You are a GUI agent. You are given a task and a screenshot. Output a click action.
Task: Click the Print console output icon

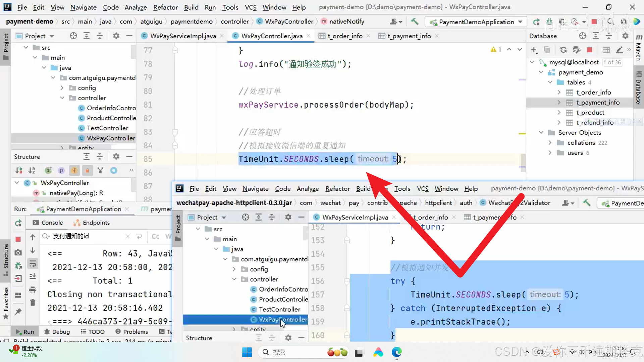tap(33, 290)
